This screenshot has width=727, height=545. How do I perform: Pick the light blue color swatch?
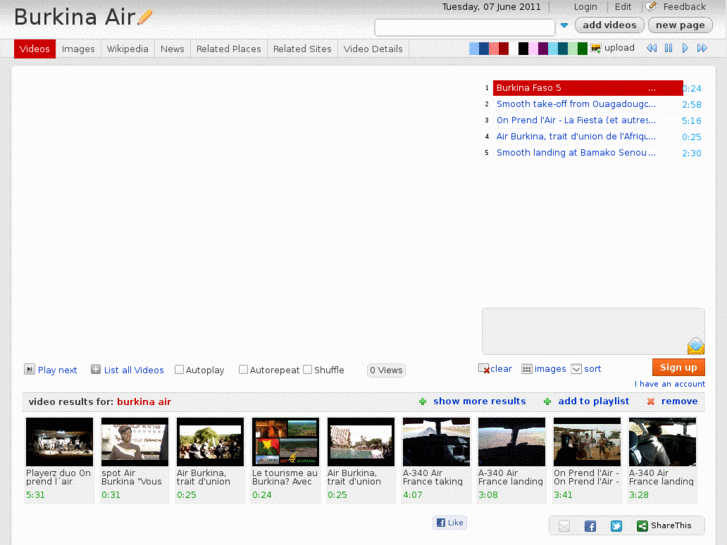[x=473, y=49]
